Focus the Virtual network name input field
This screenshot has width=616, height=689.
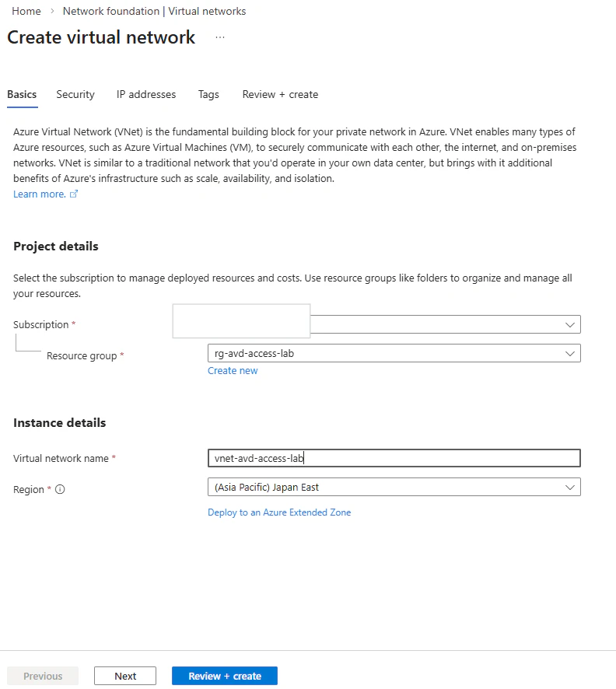[394, 458]
